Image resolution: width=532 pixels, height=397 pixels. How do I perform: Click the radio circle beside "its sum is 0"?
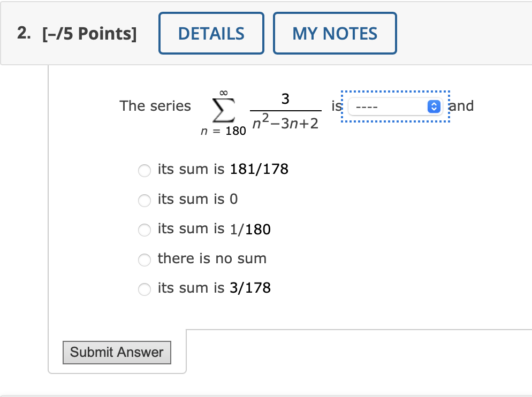point(145,201)
